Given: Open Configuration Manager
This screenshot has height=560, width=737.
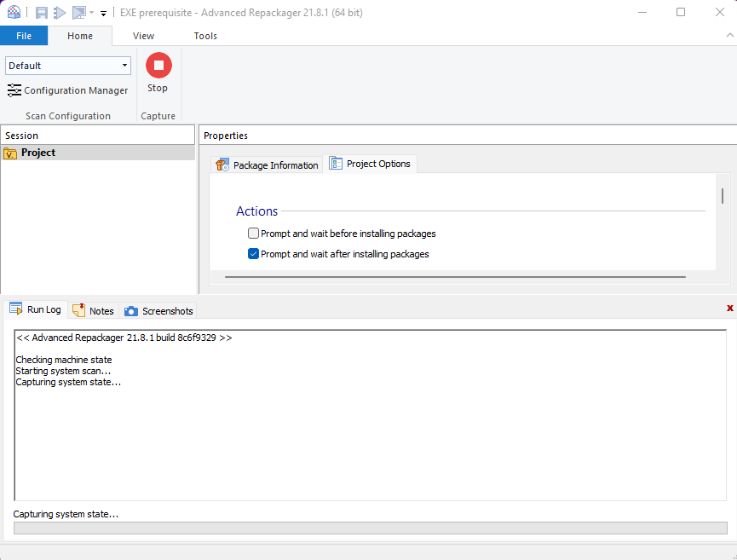Looking at the screenshot, I should [x=67, y=90].
